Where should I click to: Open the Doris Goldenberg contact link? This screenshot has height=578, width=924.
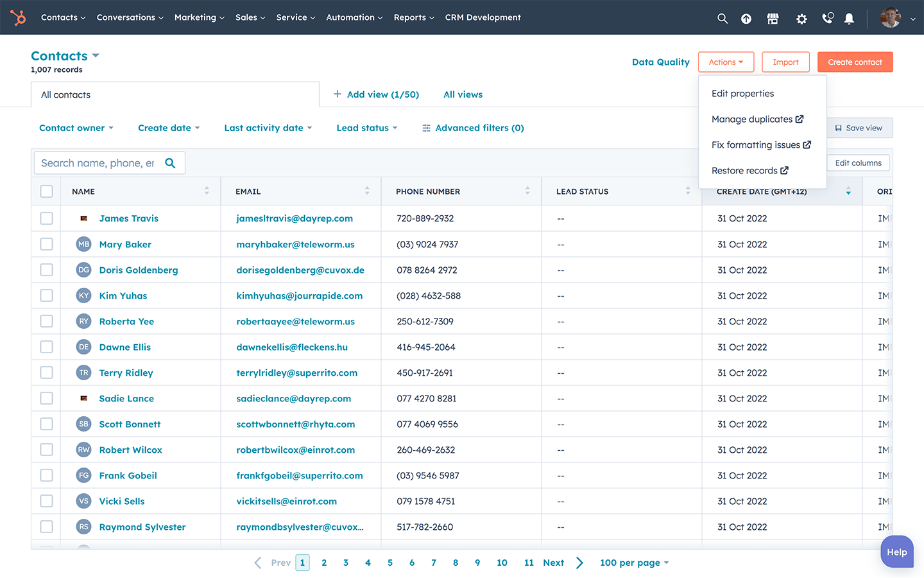(139, 270)
